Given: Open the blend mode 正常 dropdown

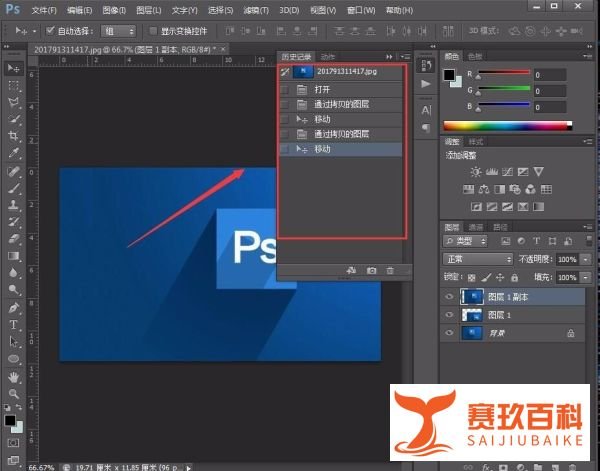Looking at the screenshot, I should [478, 259].
